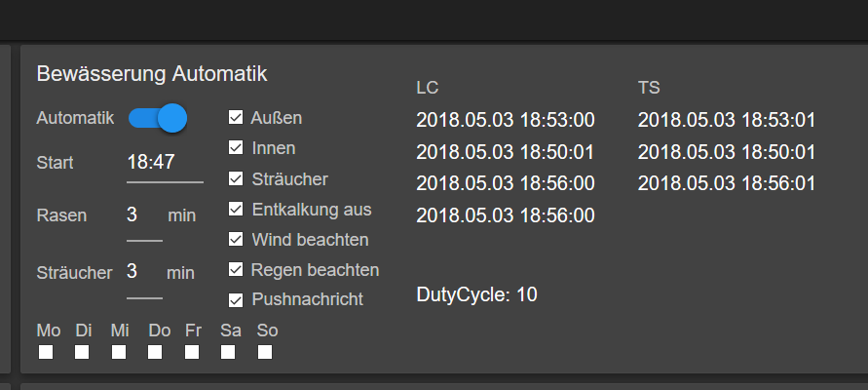Viewport: 868px width, 390px height.
Task: Click the Bewässerung Automatik card title
Action: point(152,74)
